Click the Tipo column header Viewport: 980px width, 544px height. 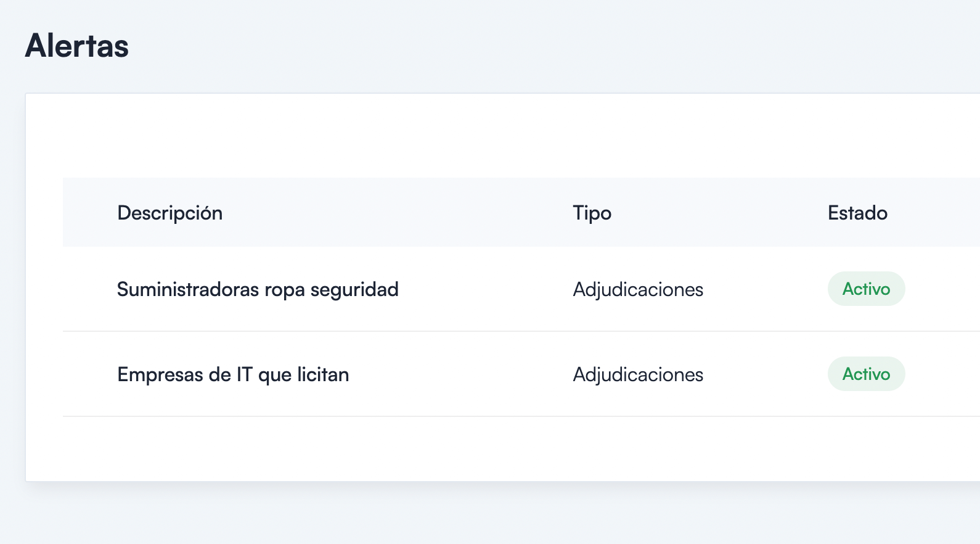coord(592,213)
